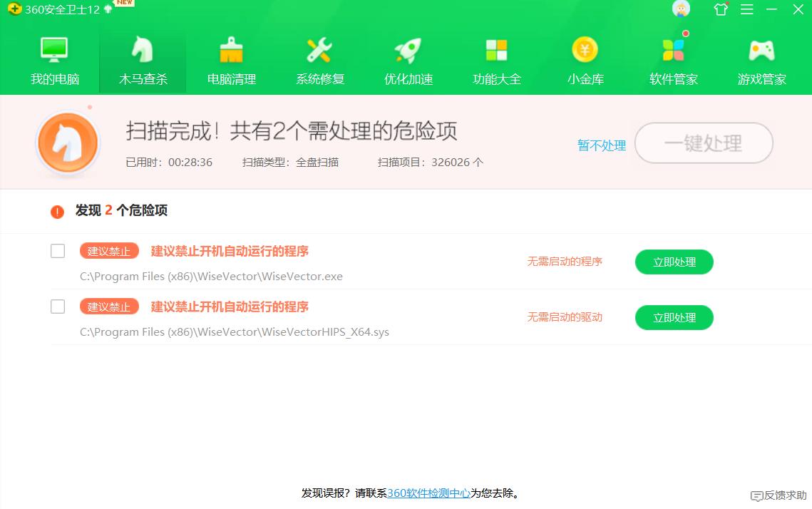Screen dimensions: 812x509
Task: Open the 优化加速 rocket icon
Action: [x=408, y=50]
